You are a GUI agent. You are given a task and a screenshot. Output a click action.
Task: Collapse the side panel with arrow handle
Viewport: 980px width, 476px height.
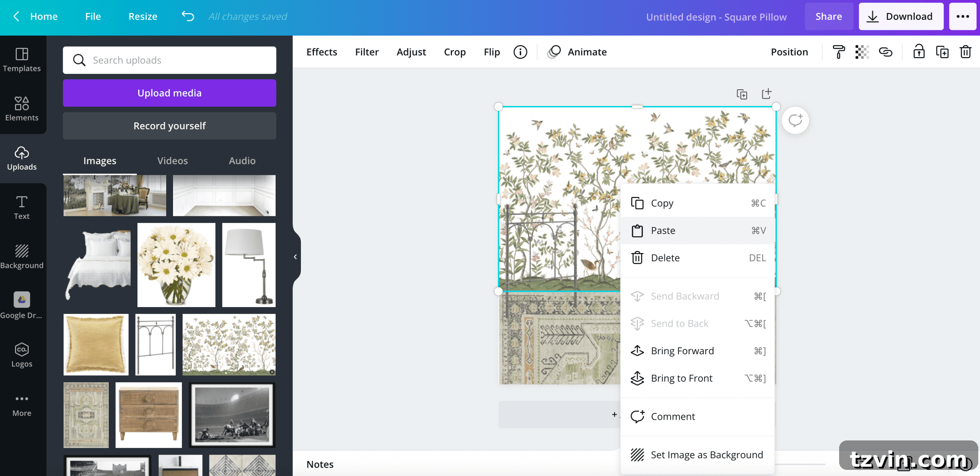(295, 257)
